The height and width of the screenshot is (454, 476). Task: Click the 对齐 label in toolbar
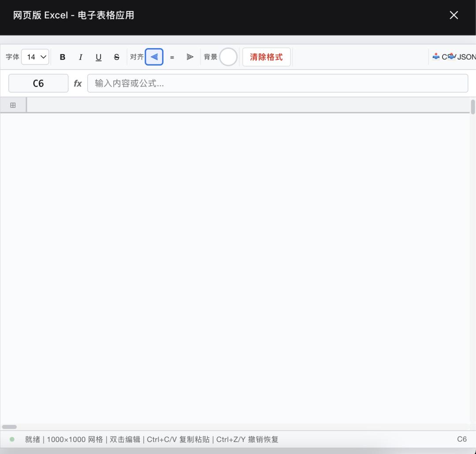[x=137, y=57]
